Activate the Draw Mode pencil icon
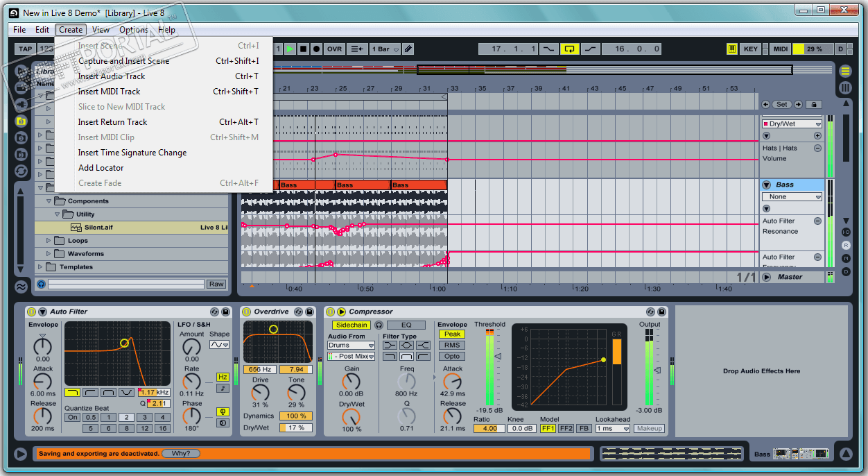Viewport: 868px width, 476px height. click(408, 49)
